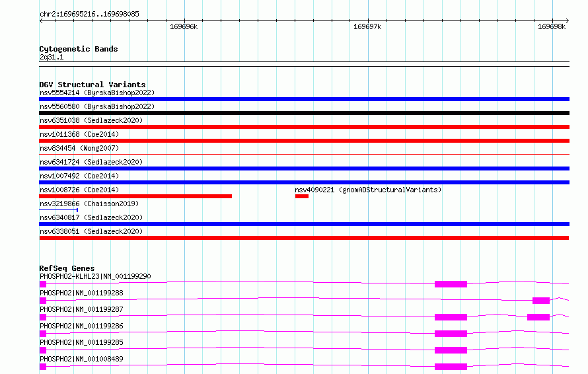Image resolution: width=588 pixels, height=374 pixels.
Task: Open PHOSPHO2|NM_001199287 transcript label
Action: click(81, 309)
